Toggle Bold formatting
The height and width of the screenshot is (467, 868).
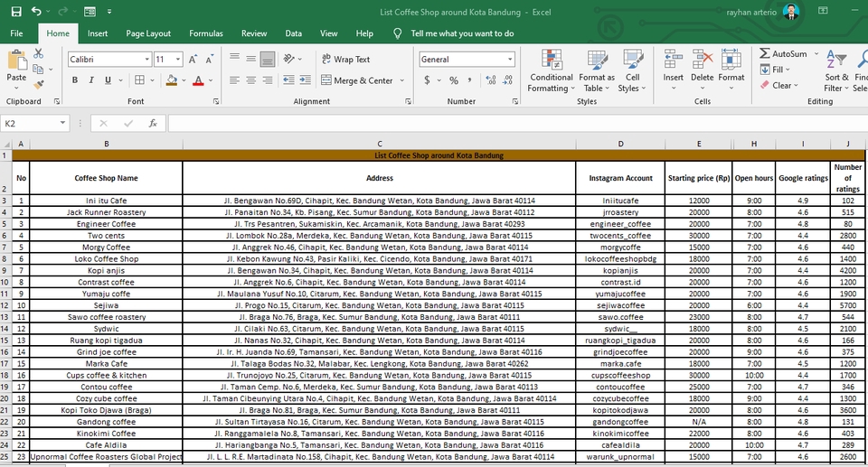coord(75,80)
